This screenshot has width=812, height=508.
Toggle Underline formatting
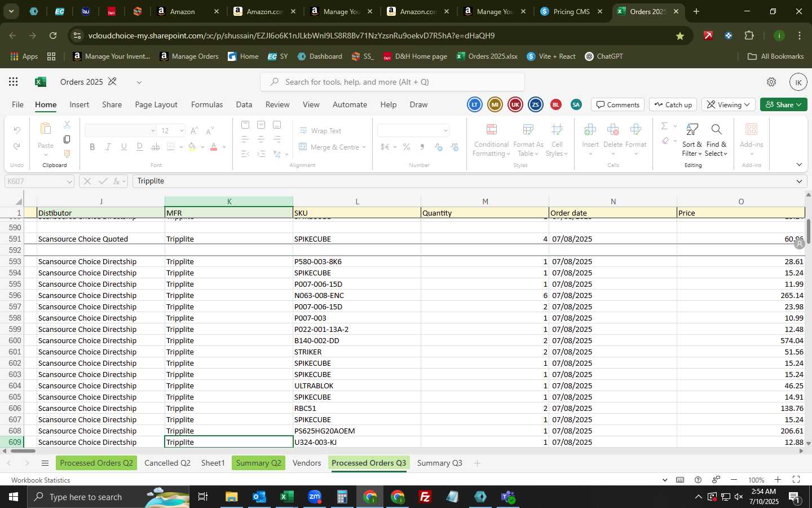pyautogui.click(x=124, y=147)
